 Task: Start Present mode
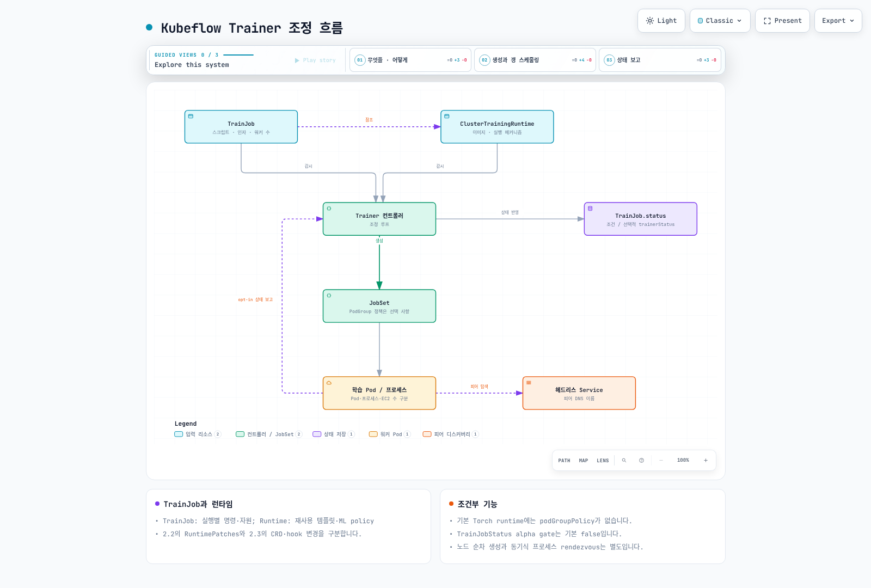782,21
